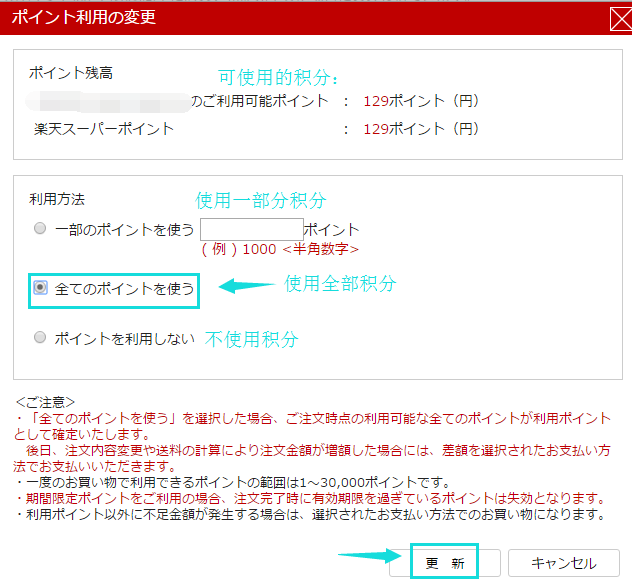Select the 一部のポイントを使う radio button
This screenshot has height=583, width=632.
coord(40,229)
